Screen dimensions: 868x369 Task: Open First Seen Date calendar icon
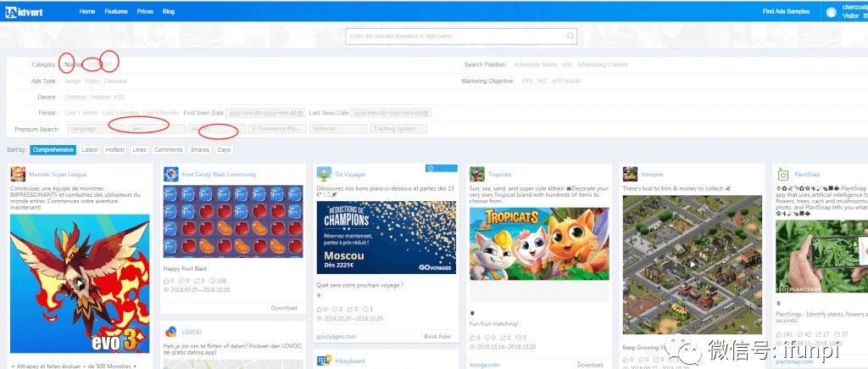click(x=299, y=113)
